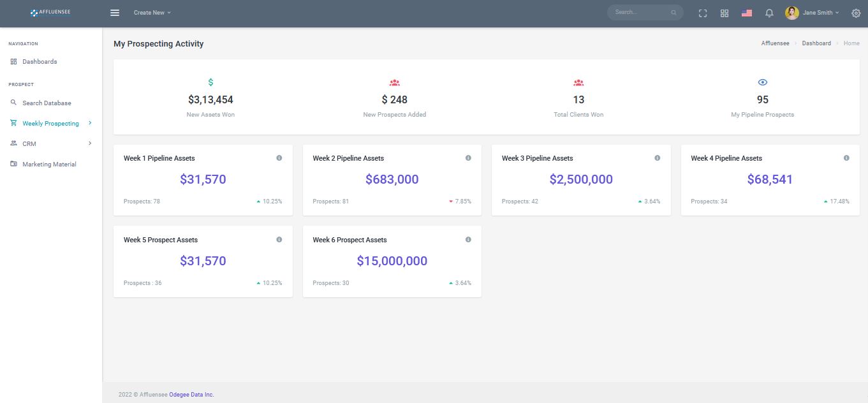
Task: Click Dashboard breadcrumb link
Action: click(x=816, y=43)
